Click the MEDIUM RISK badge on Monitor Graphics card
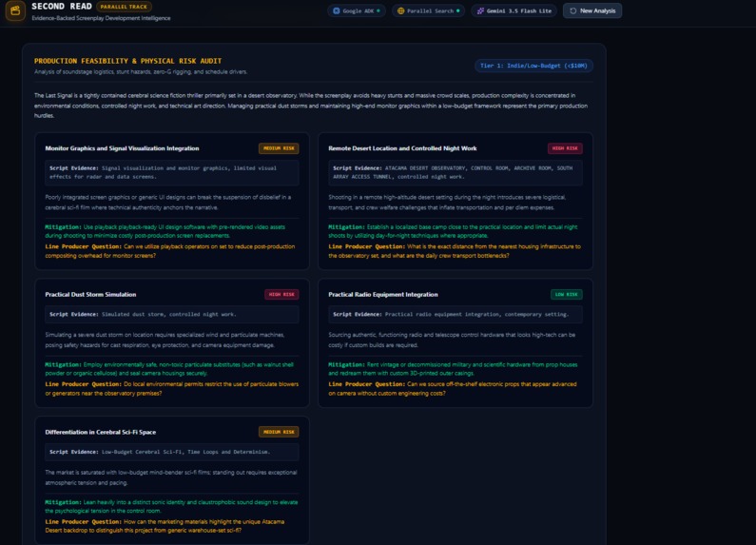This screenshot has height=545, width=756. 279,148
